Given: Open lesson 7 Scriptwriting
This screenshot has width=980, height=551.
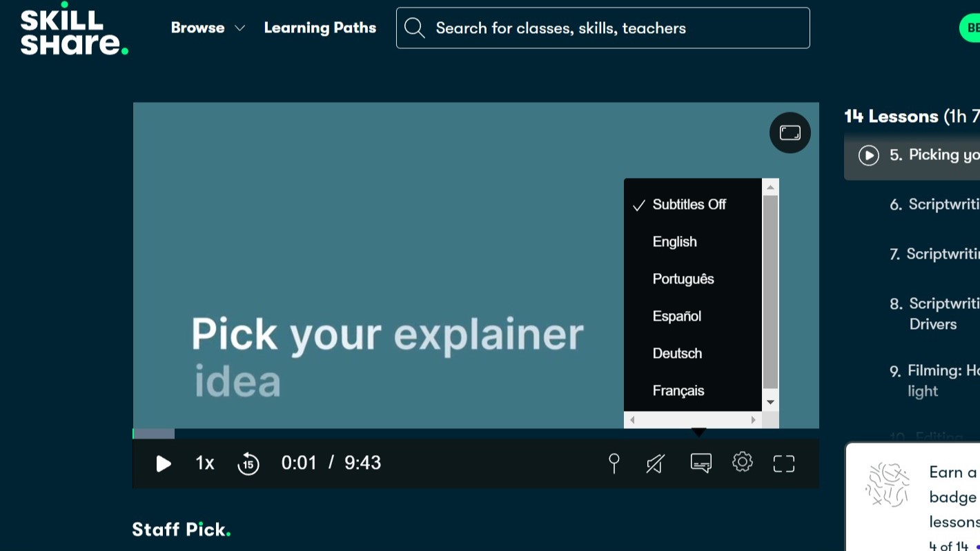Looking at the screenshot, I should coord(934,254).
